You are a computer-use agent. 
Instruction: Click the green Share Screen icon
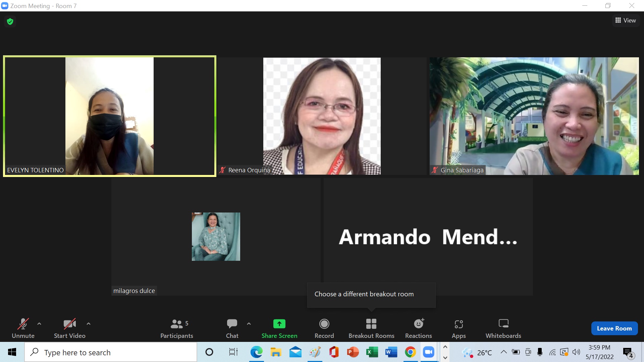[279, 324]
